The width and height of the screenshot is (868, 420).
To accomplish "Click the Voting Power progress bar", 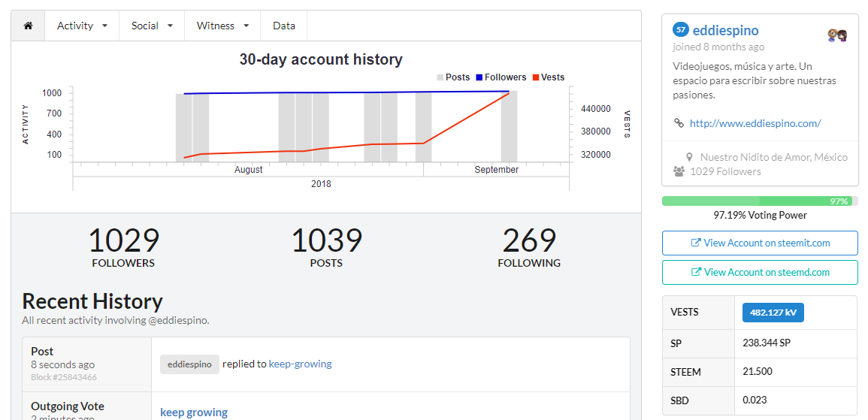I will click(x=760, y=201).
